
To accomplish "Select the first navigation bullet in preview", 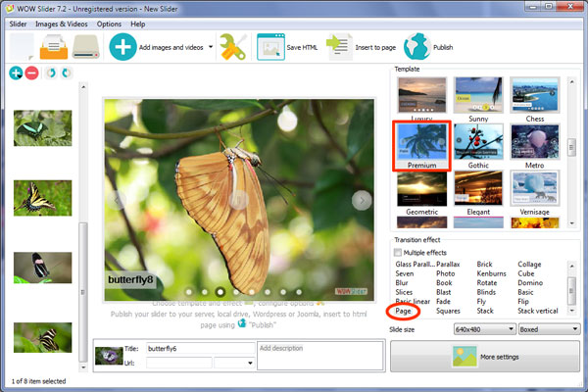I will click(188, 292).
